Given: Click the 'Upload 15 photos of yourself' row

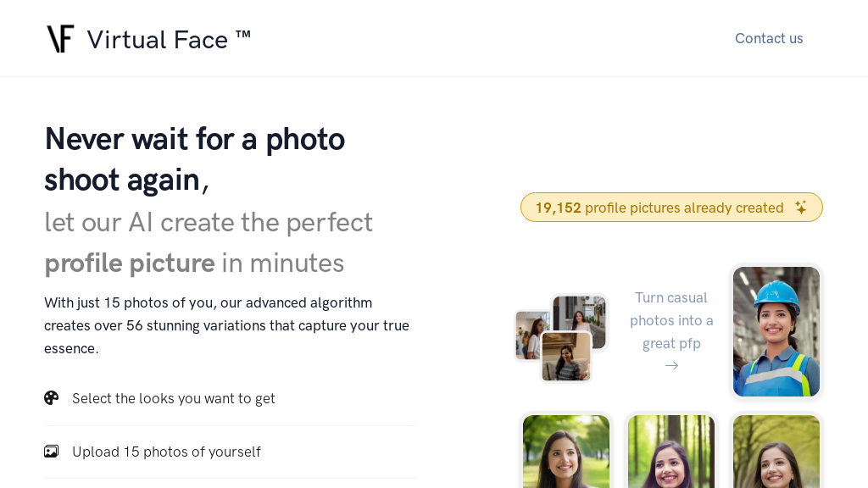Looking at the screenshot, I should point(166,451).
